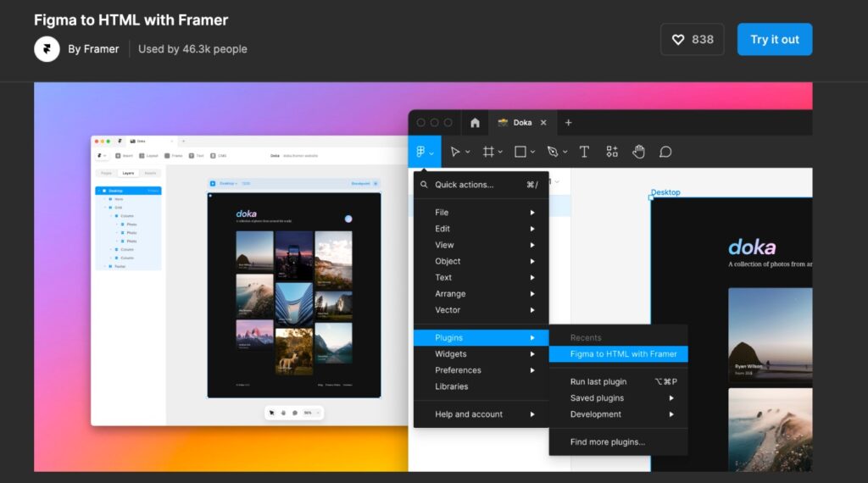
Task: Select the Hand tool icon
Action: point(639,151)
